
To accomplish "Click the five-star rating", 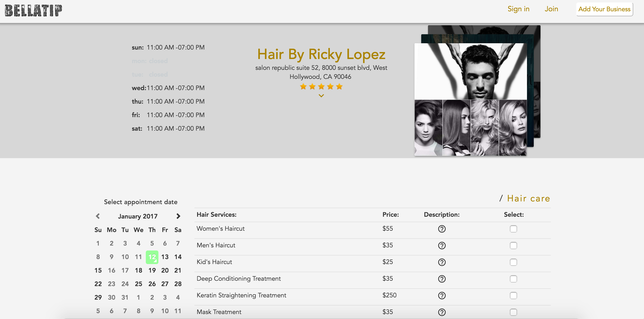I will click(321, 87).
